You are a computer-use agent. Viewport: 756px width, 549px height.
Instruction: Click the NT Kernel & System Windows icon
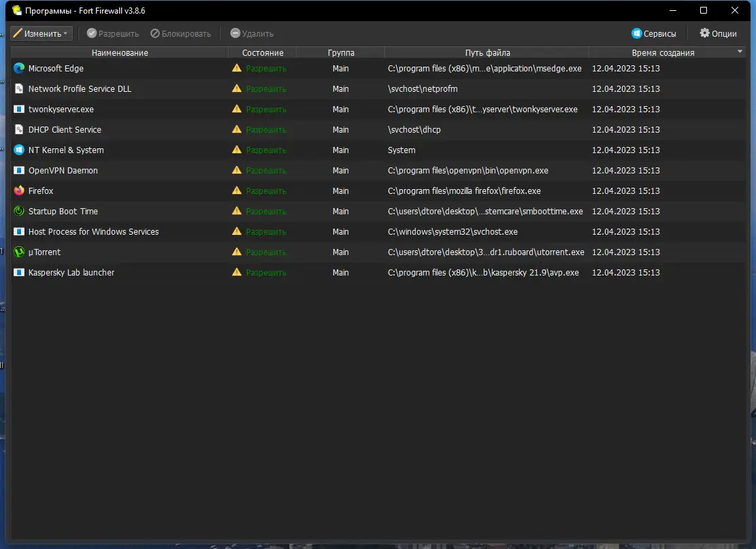pos(19,150)
